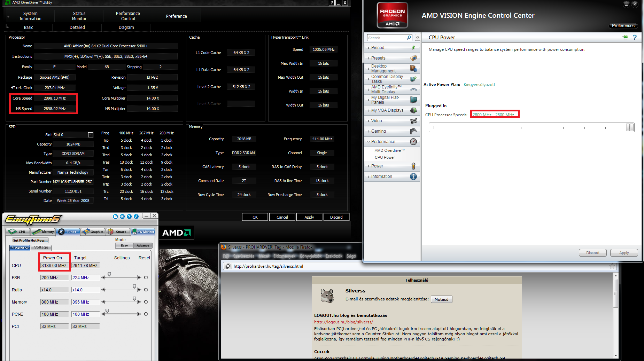Bookmark page with Firefox star icon

(612, 266)
